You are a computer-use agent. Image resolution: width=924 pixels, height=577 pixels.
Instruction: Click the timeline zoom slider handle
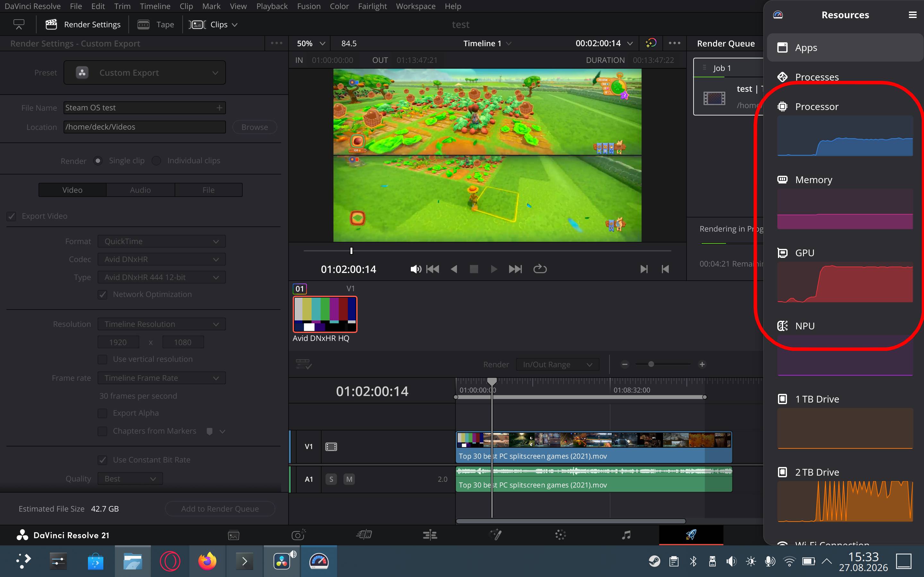click(x=651, y=364)
